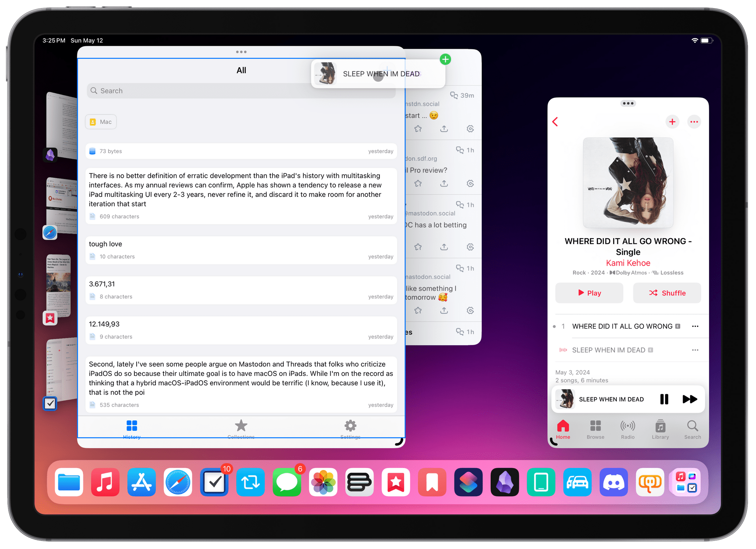Launch the Music app from the dock
756x549 pixels.
click(x=105, y=482)
